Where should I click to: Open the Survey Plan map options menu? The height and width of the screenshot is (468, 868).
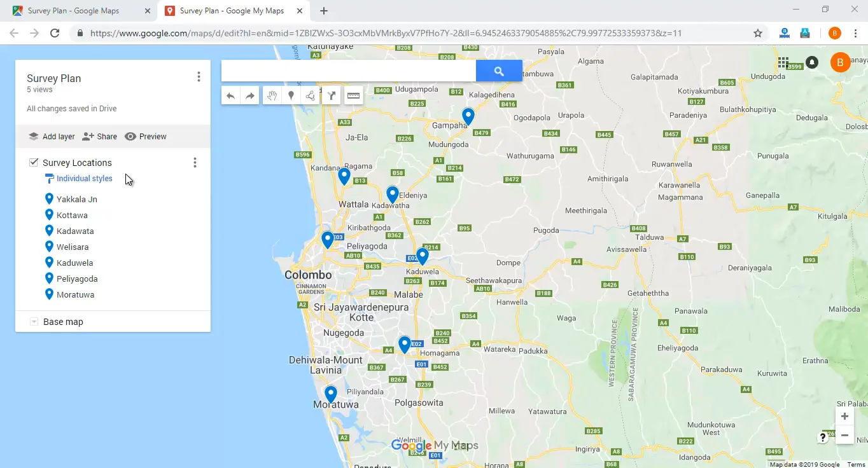pos(199,77)
